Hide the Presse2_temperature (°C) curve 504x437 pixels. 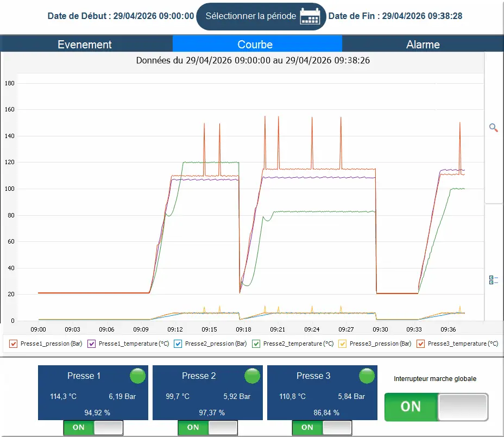point(256,344)
